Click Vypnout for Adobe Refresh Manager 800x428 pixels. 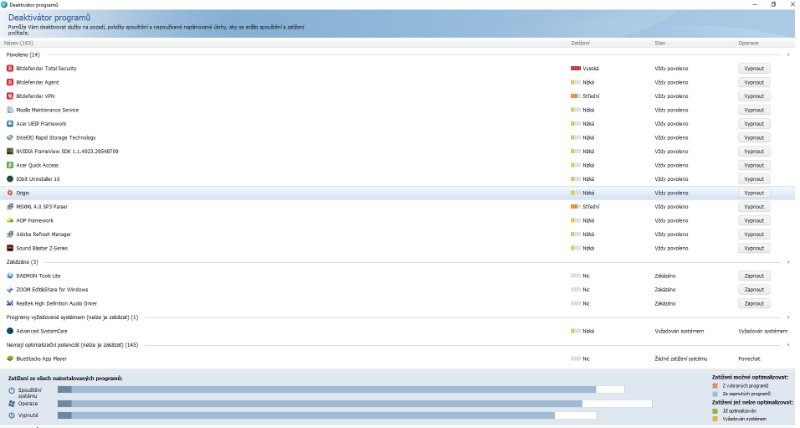(754, 234)
